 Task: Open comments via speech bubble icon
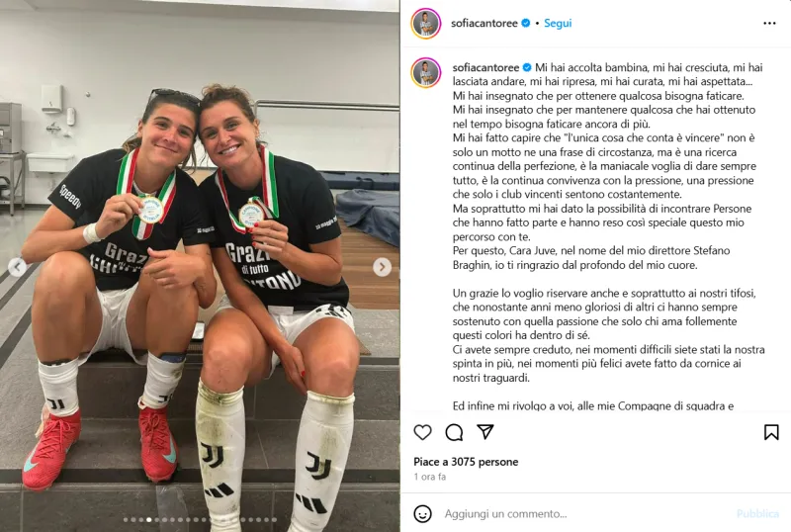(x=454, y=432)
